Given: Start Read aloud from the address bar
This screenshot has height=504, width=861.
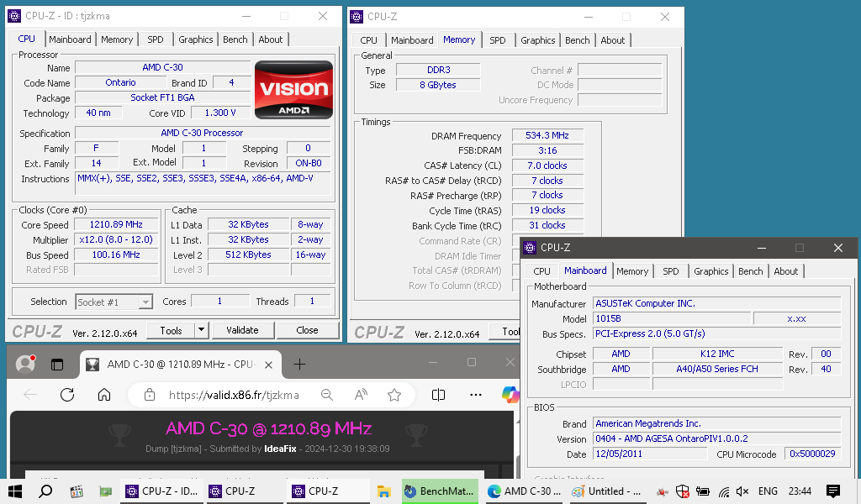Looking at the screenshot, I should pyautogui.click(x=361, y=395).
